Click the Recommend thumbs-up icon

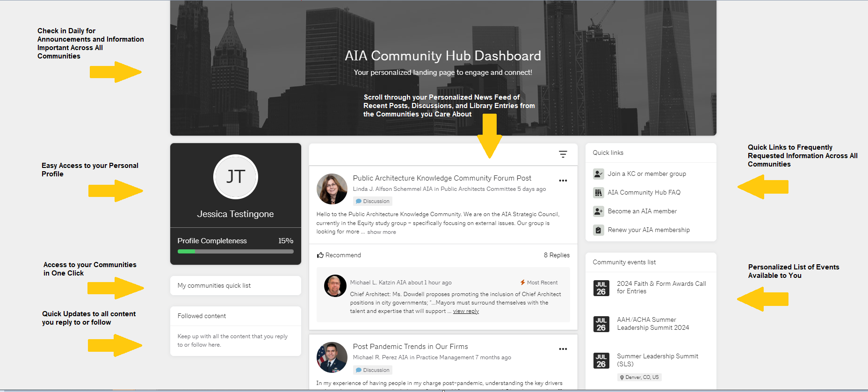coord(320,255)
